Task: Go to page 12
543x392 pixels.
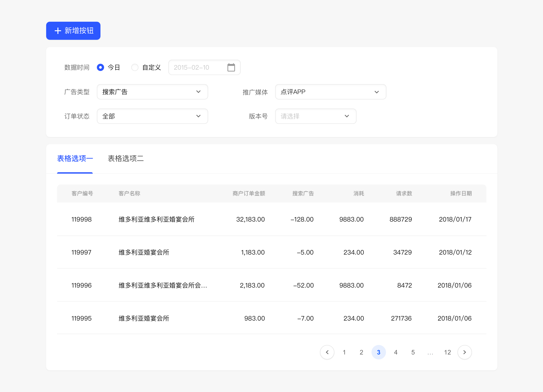Action: click(447, 352)
